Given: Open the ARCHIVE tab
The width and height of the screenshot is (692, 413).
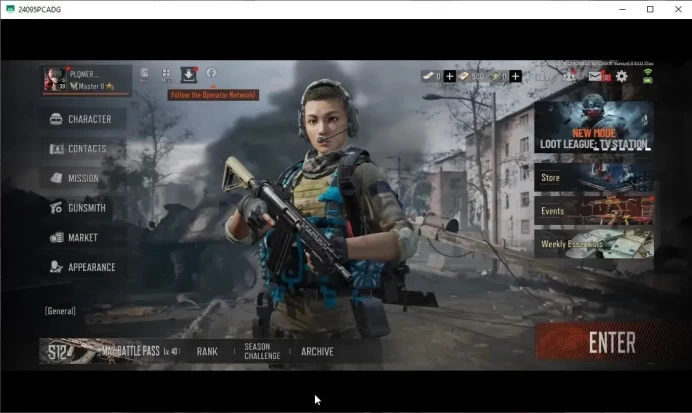Looking at the screenshot, I should point(317,352).
